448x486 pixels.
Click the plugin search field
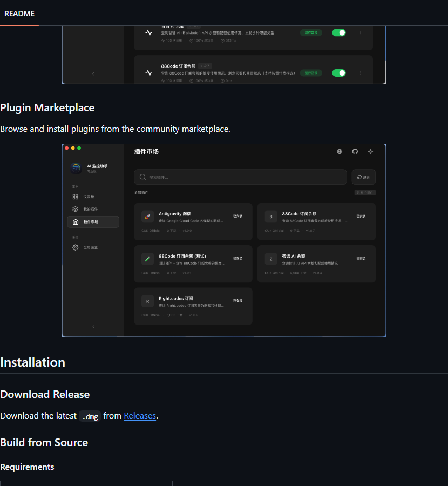coord(240,177)
